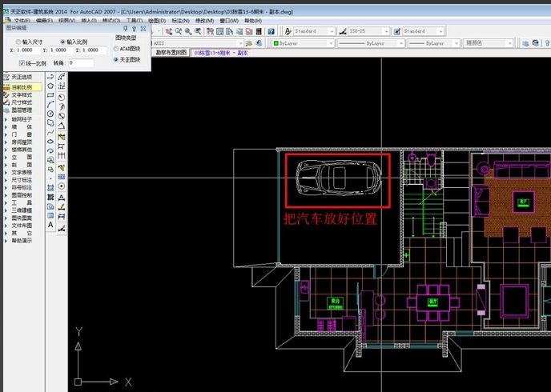Click the Y scale input field
Viewport: 551px width, 392px height.
(61, 50)
